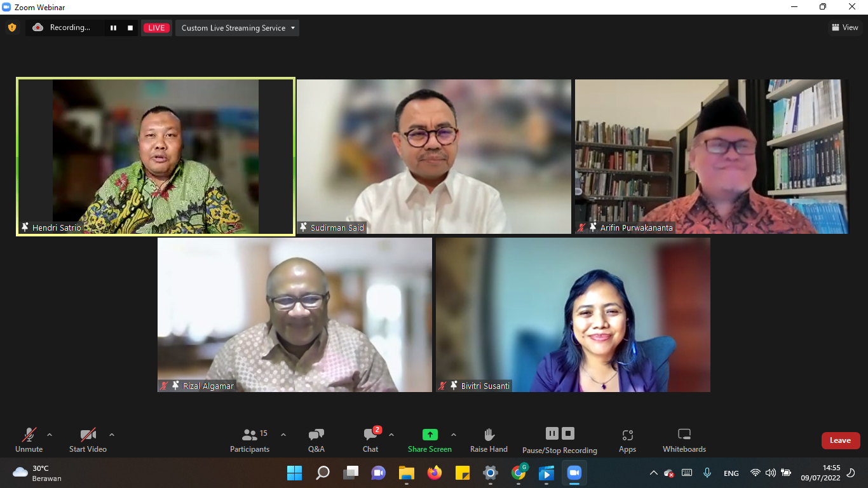Open the taskbar clock and date

click(821, 473)
